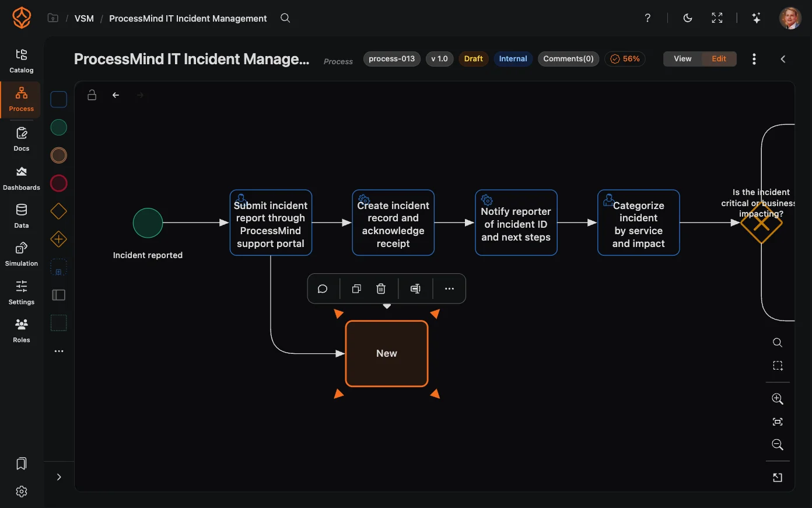Select the exclusive gateway diamond shape
Viewport: 812px width, 508px height.
coord(59,211)
